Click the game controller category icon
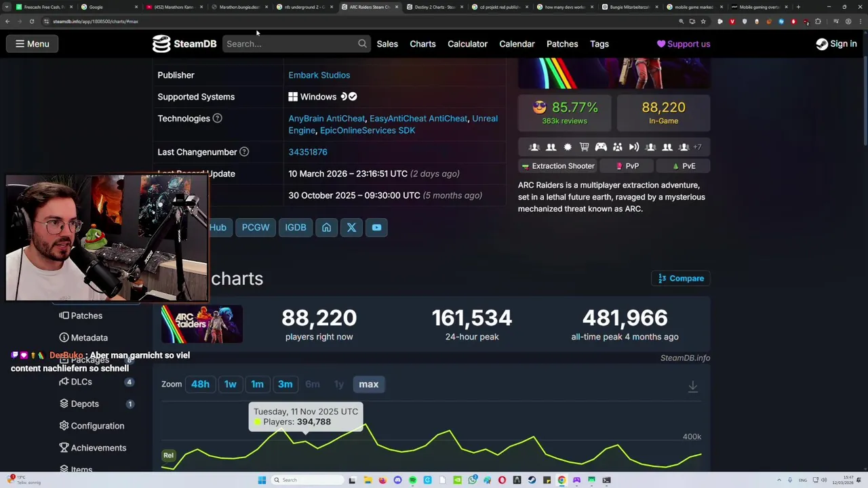The width and height of the screenshot is (868, 488). [x=601, y=147]
